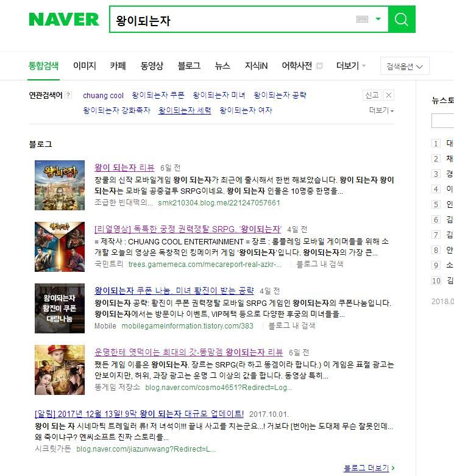Image resolution: width=454 pixels, height=476 pixels.
Task: Click the 블로그 section heading
Action: [x=40, y=144]
